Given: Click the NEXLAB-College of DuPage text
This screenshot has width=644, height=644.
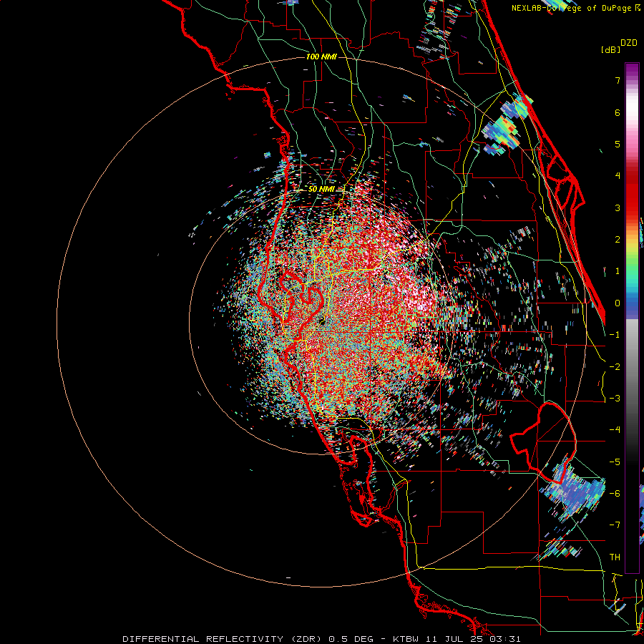Looking at the screenshot, I should pyautogui.click(x=571, y=8).
